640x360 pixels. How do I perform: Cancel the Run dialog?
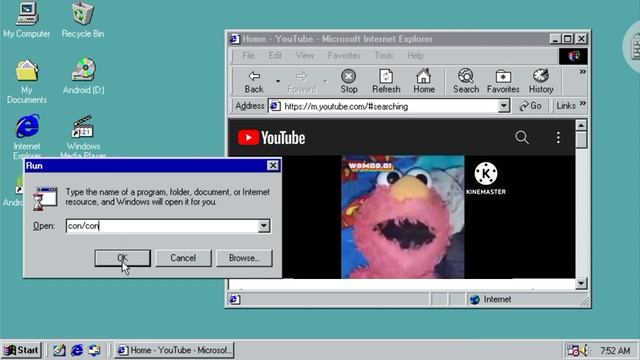[183, 258]
